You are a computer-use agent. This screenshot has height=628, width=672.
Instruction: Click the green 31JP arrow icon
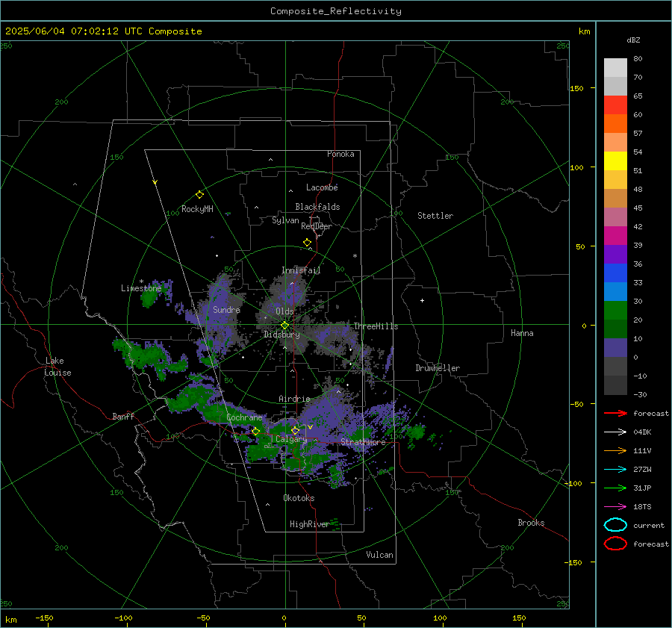(615, 488)
